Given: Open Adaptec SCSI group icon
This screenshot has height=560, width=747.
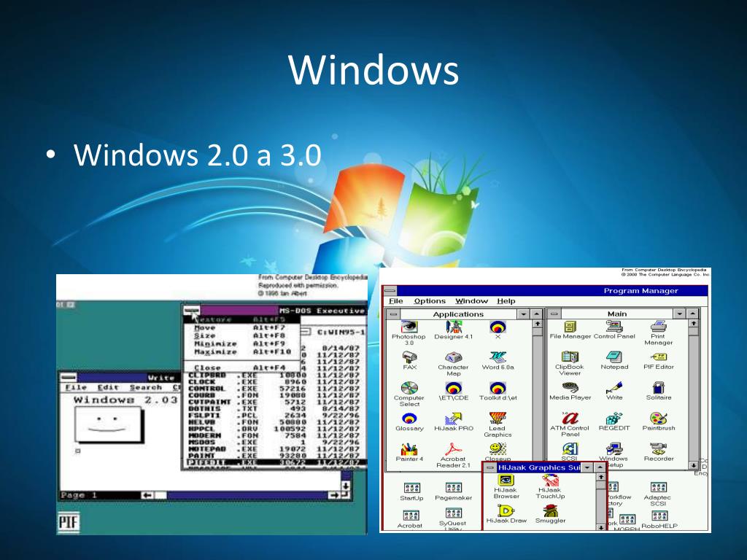Looking at the screenshot, I should 658,494.
